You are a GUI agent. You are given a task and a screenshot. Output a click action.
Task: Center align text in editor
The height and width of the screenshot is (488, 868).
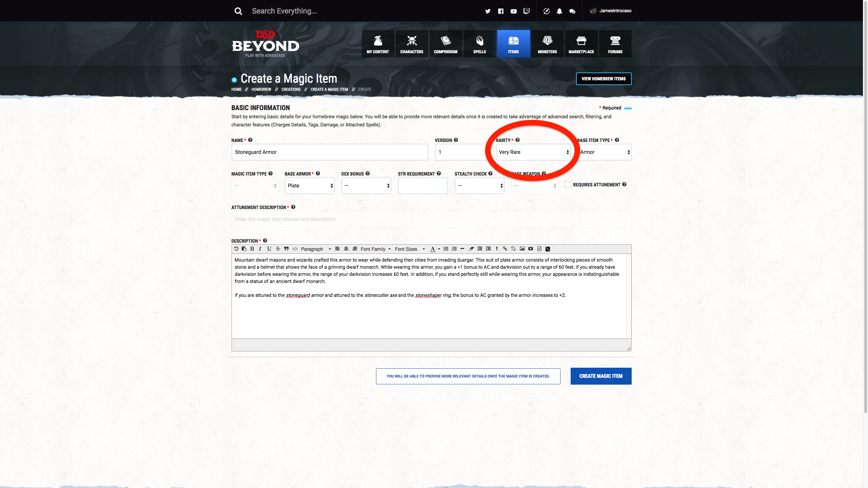(x=346, y=249)
